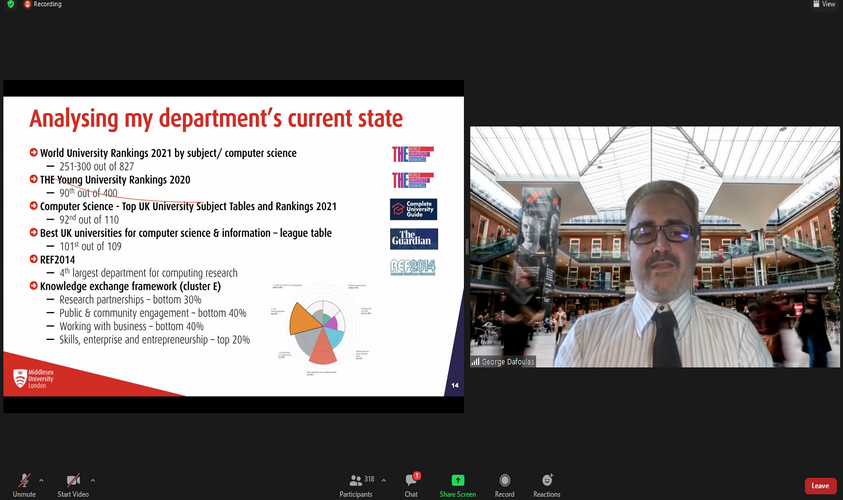Select George Dafoulas video thumbnail

tap(655, 246)
